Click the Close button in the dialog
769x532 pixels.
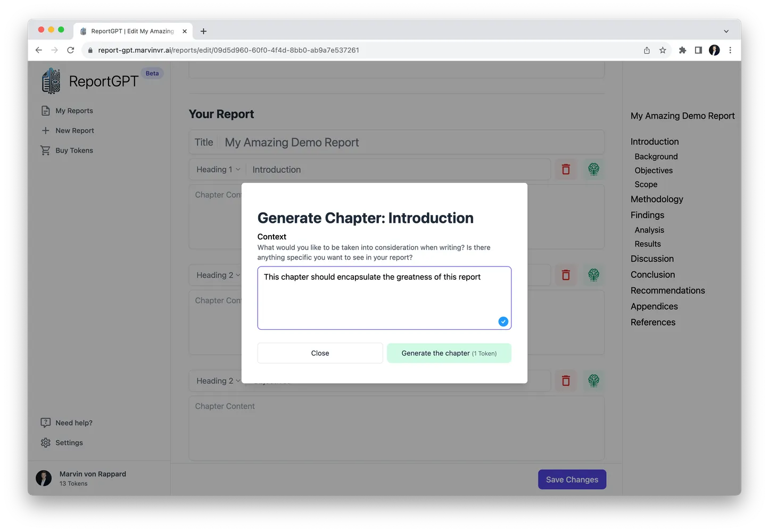(320, 353)
